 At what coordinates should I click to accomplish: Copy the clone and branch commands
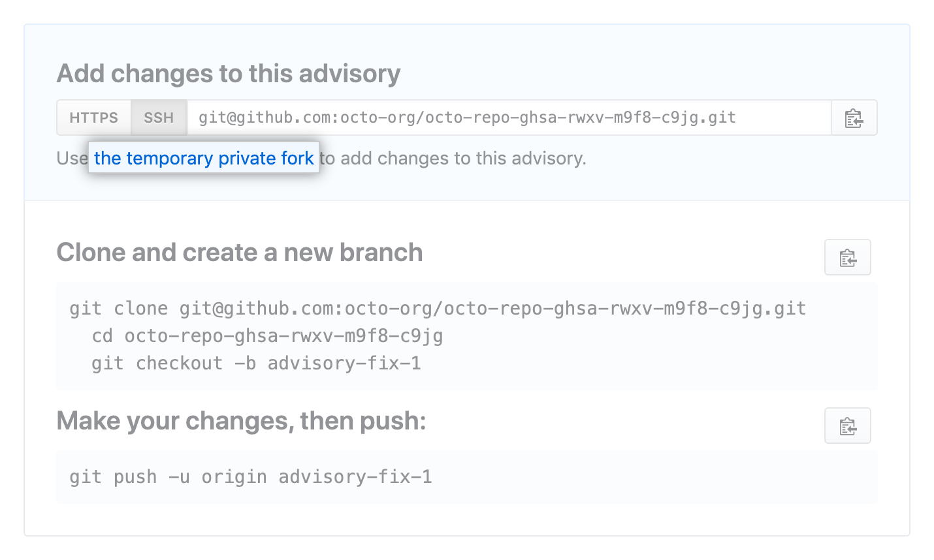point(847,258)
